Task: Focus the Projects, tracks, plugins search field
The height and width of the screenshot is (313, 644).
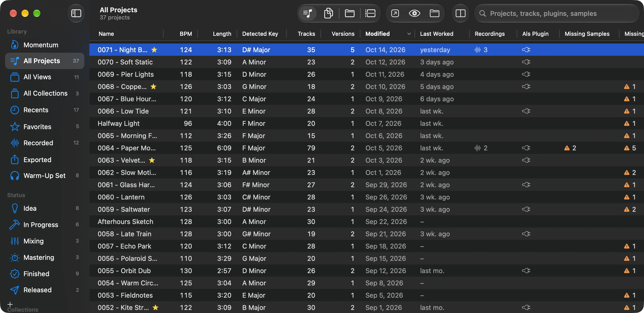Action: pos(557,13)
